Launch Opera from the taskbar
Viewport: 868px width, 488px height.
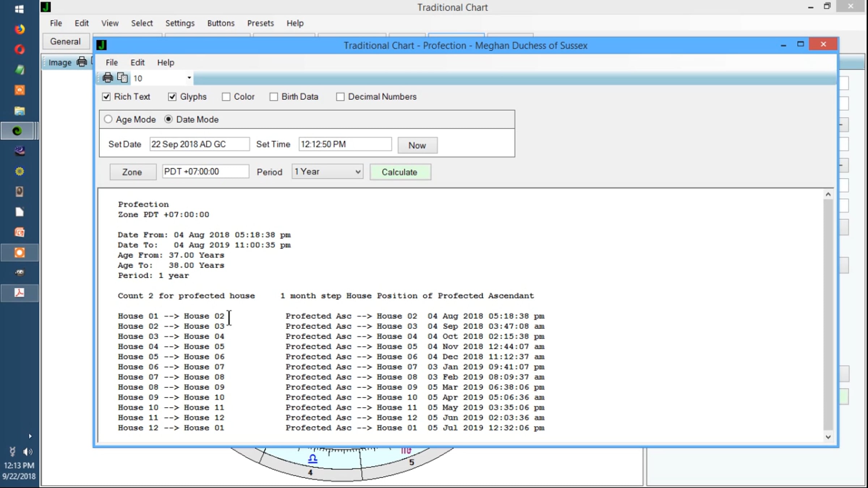20,49
